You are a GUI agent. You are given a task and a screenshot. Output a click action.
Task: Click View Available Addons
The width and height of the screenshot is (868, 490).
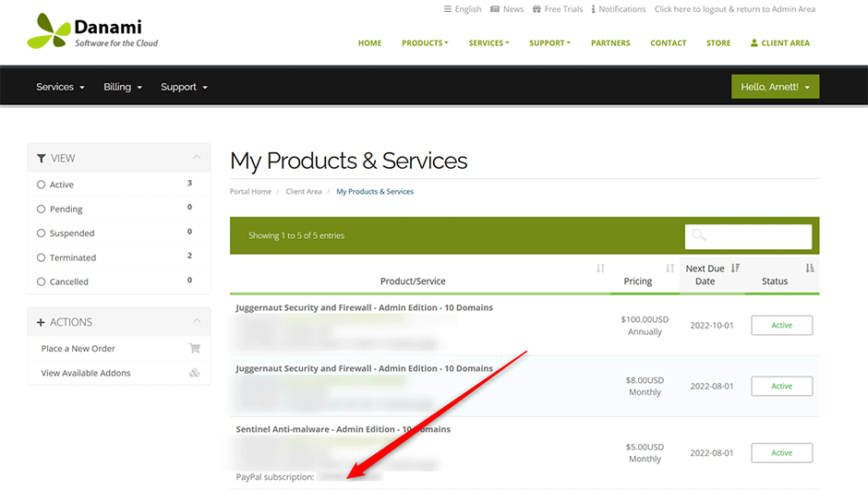pyautogui.click(x=86, y=373)
